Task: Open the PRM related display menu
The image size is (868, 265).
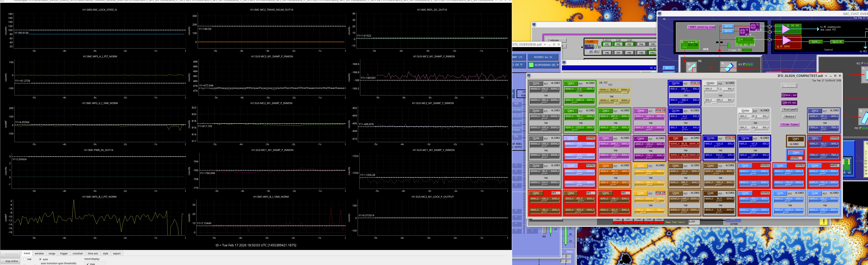Action: (x=641, y=111)
